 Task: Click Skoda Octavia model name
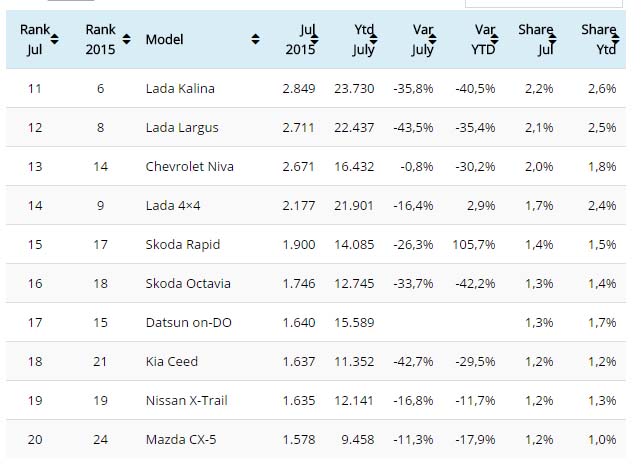pyautogui.click(x=186, y=283)
